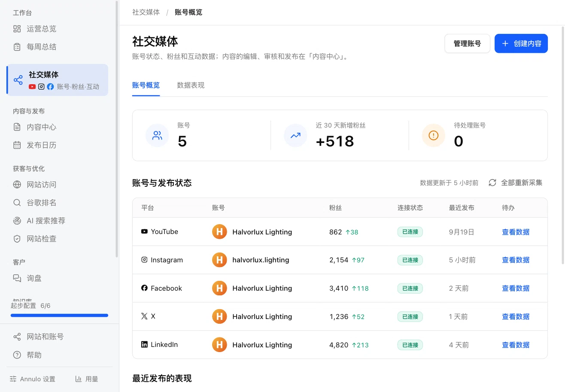The height and width of the screenshot is (392, 565).
Task: Click the YouTube logo in the table
Action: coord(144,231)
